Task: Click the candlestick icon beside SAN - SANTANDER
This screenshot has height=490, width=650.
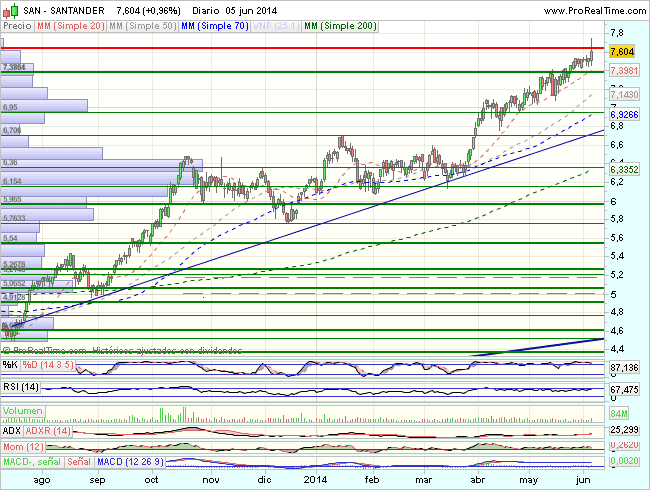Action: [x=9, y=8]
